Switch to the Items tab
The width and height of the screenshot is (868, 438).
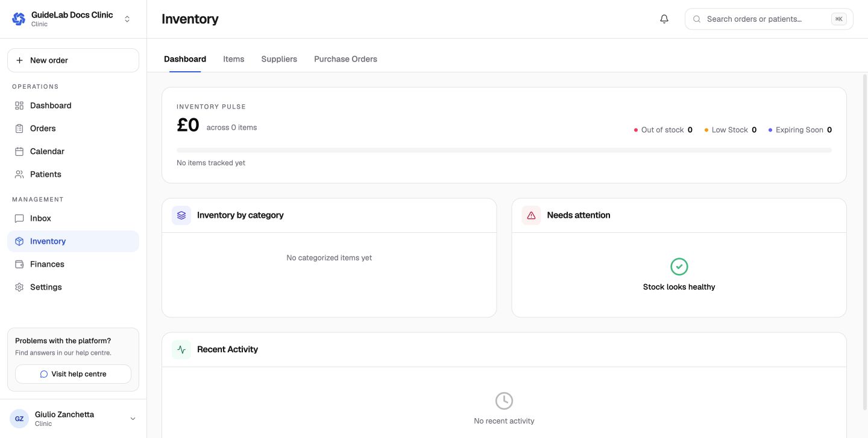tap(234, 59)
